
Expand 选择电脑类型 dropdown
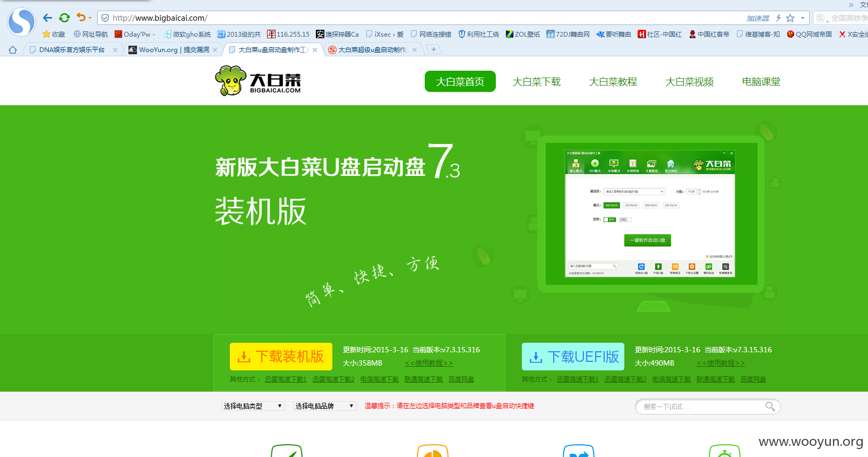pyautogui.click(x=253, y=406)
